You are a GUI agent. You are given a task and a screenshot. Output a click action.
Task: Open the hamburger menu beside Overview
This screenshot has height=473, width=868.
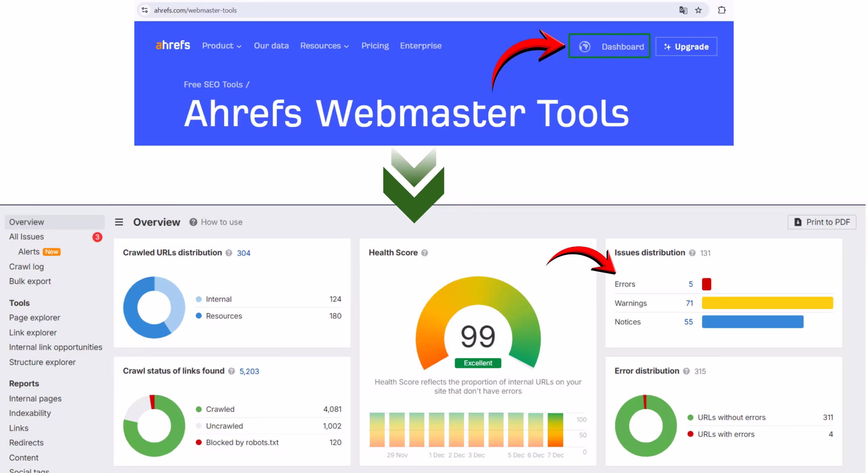119,222
